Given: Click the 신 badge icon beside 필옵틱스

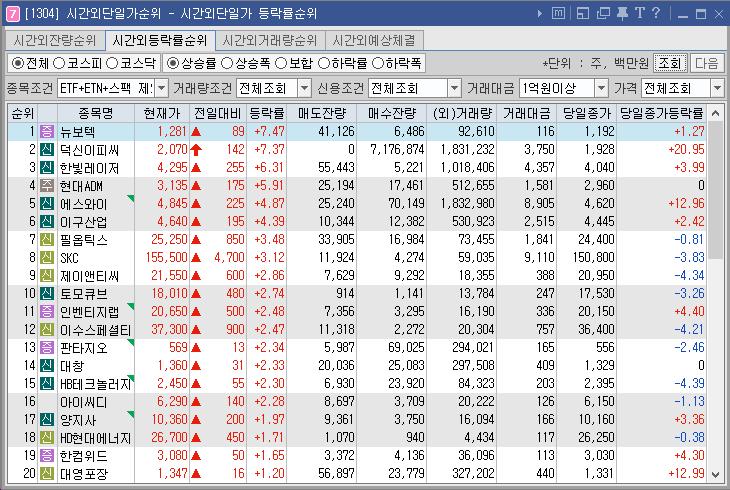Looking at the screenshot, I should 47,239.
